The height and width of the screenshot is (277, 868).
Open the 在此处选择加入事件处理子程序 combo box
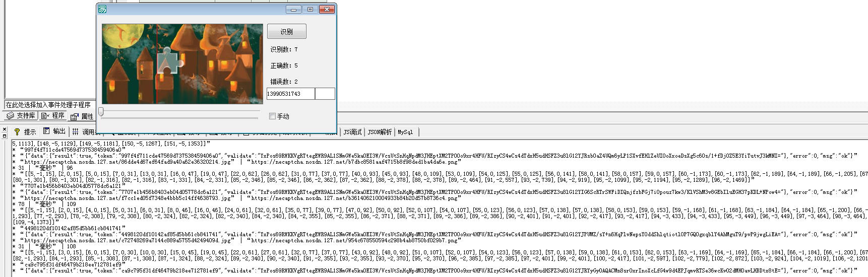click(x=50, y=105)
